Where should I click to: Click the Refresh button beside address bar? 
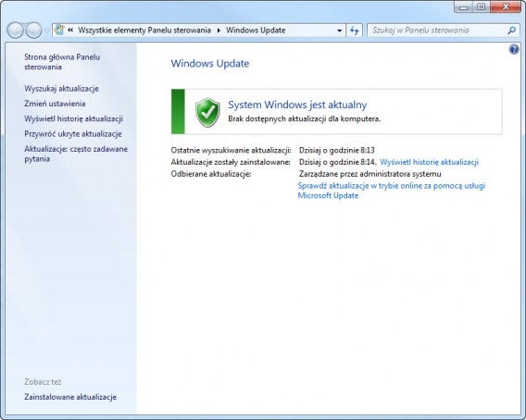click(x=355, y=31)
